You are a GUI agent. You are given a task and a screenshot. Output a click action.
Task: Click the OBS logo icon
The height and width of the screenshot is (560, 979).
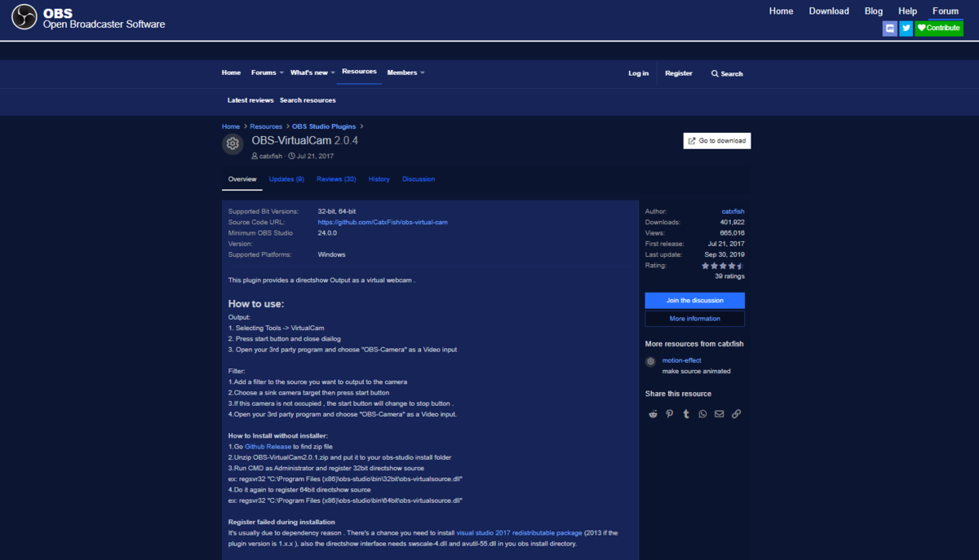tap(24, 18)
